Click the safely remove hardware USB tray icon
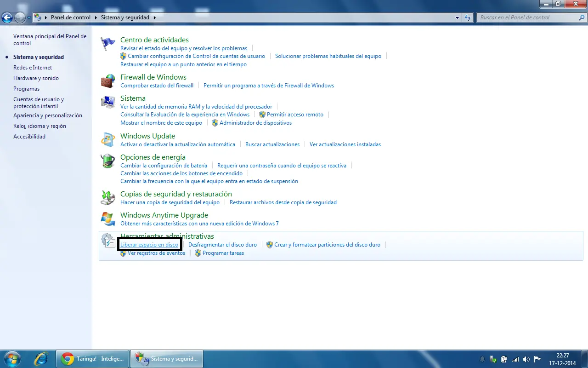588x368 pixels. click(493, 359)
